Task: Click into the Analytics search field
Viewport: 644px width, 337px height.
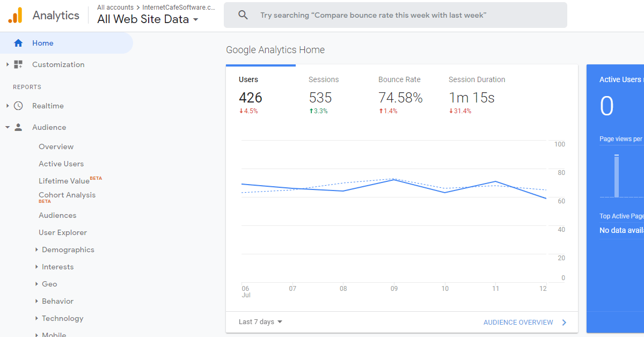Action: click(396, 15)
